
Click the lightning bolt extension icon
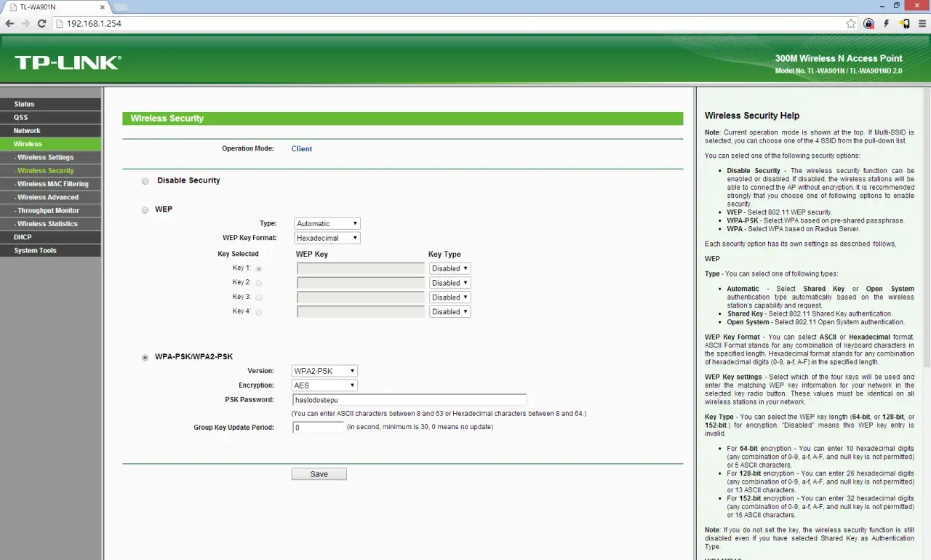coord(887,23)
